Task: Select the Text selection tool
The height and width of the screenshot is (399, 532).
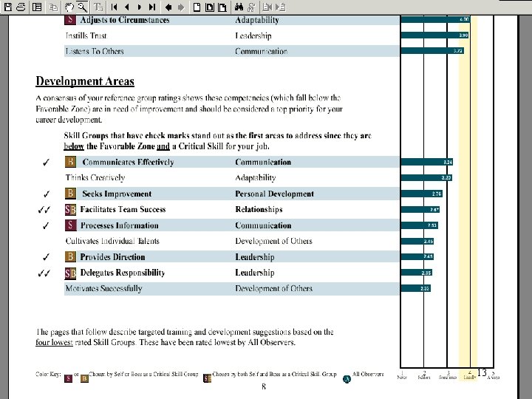Action: pyautogui.click(x=98, y=7)
